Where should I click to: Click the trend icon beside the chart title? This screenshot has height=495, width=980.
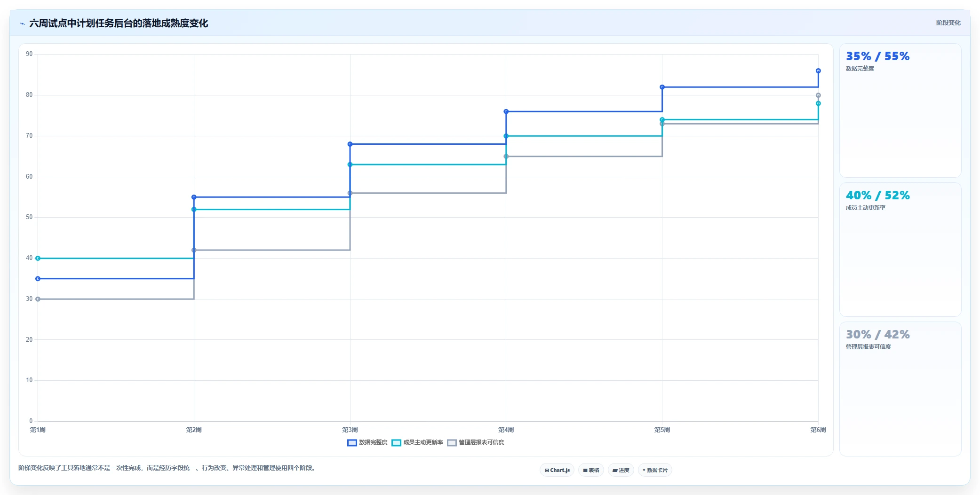click(x=22, y=24)
